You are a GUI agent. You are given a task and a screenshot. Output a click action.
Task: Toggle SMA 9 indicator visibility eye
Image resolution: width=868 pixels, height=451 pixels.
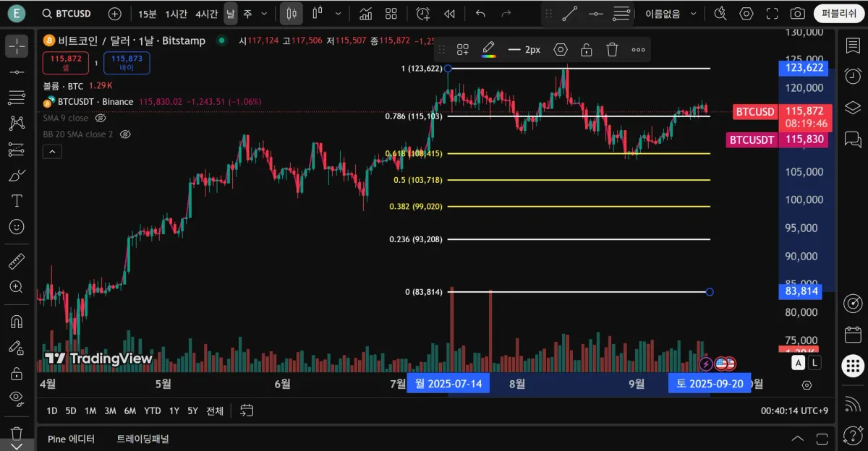pos(101,118)
